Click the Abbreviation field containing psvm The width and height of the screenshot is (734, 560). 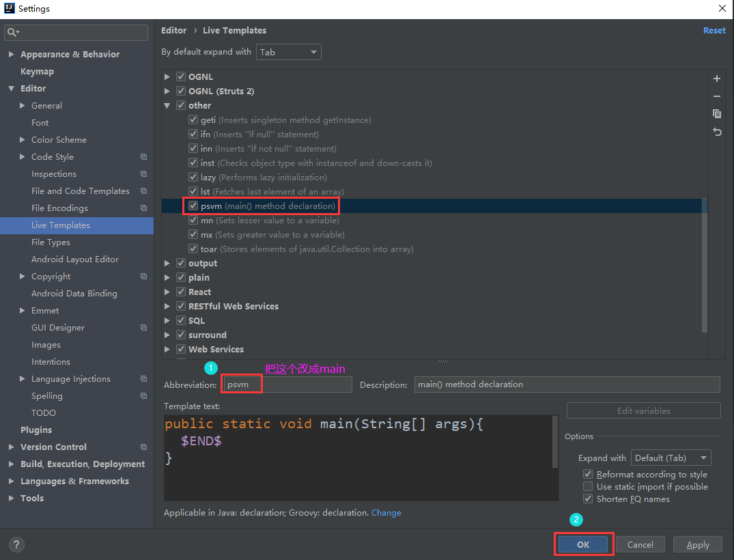[287, 385]
